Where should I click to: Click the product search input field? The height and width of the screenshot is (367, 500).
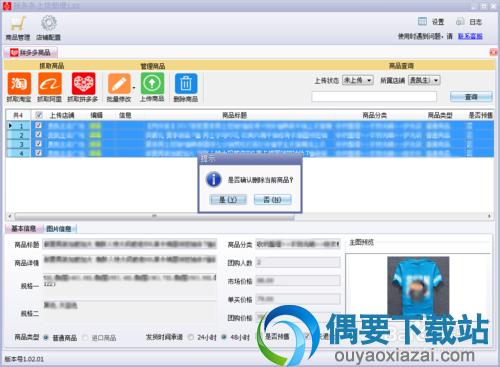pyautogui.click(x=374, y=97)
